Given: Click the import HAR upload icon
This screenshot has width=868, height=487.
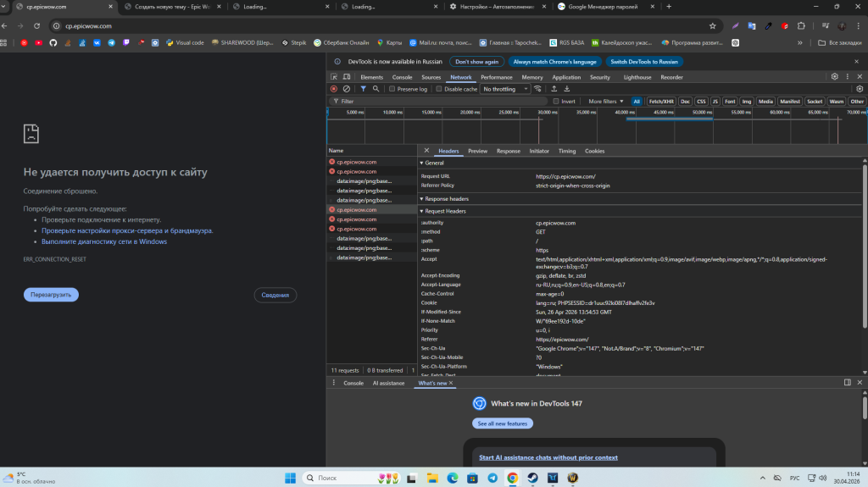Looking at the screenshot, I should [x=554, y=89].
